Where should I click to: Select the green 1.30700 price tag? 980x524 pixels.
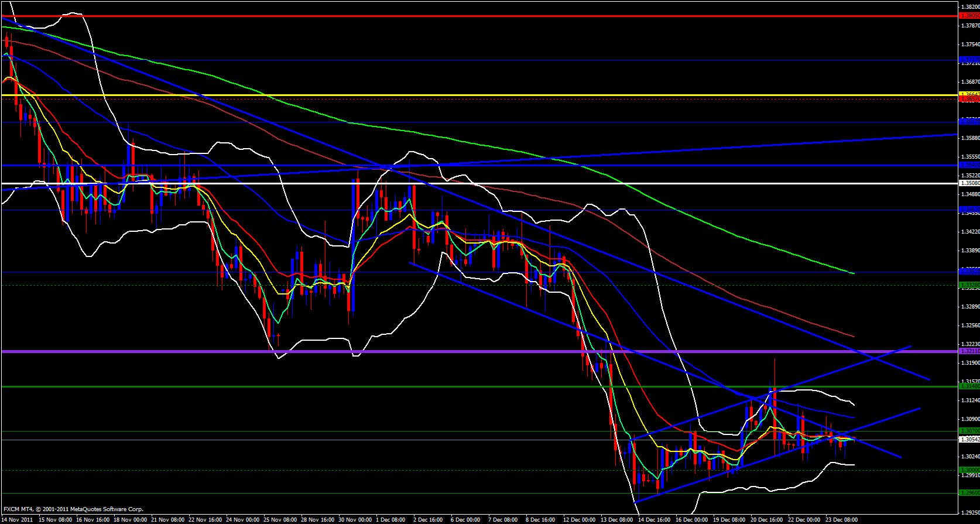[x=969, y=431]
